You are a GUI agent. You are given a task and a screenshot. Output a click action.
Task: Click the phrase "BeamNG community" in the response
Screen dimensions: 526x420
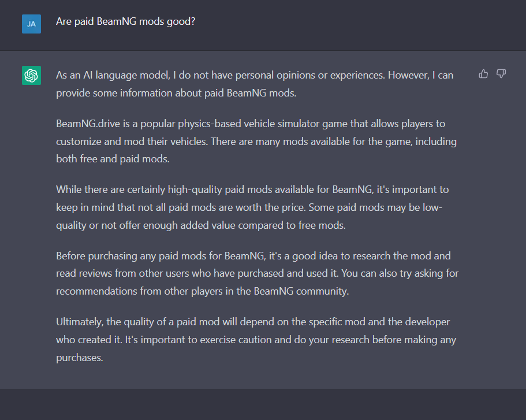pyautogui.click(x=300, y=291)
